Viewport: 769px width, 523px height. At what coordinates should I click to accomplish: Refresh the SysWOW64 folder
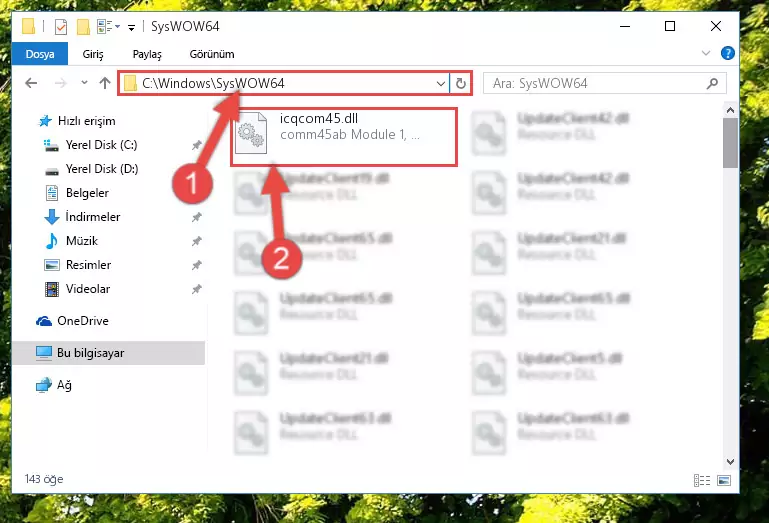click(x=461, y=83)
